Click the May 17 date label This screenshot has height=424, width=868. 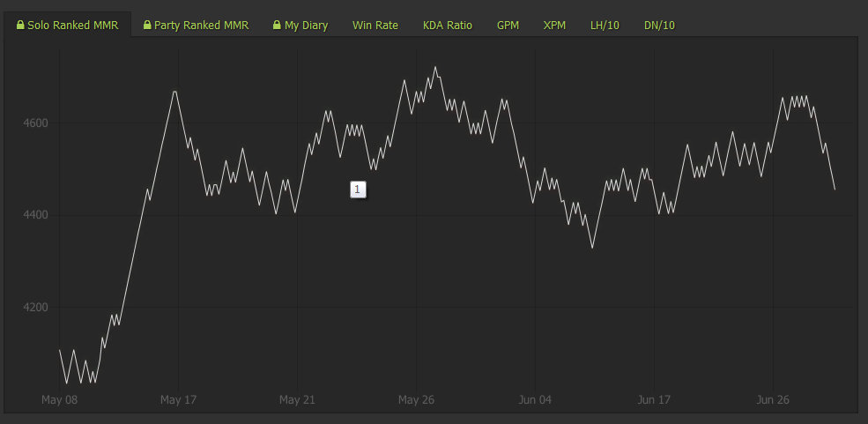click(178, 399)
